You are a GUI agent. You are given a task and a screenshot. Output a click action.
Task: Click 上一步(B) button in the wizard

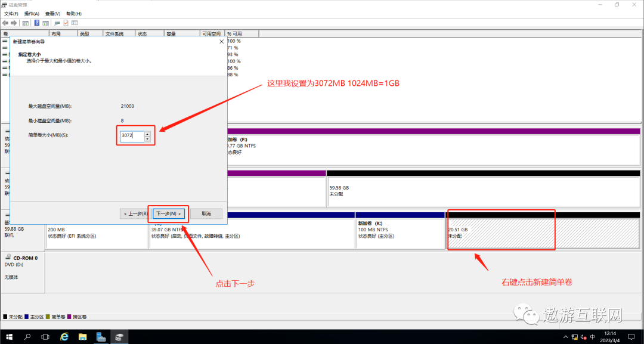coord(136,214)
